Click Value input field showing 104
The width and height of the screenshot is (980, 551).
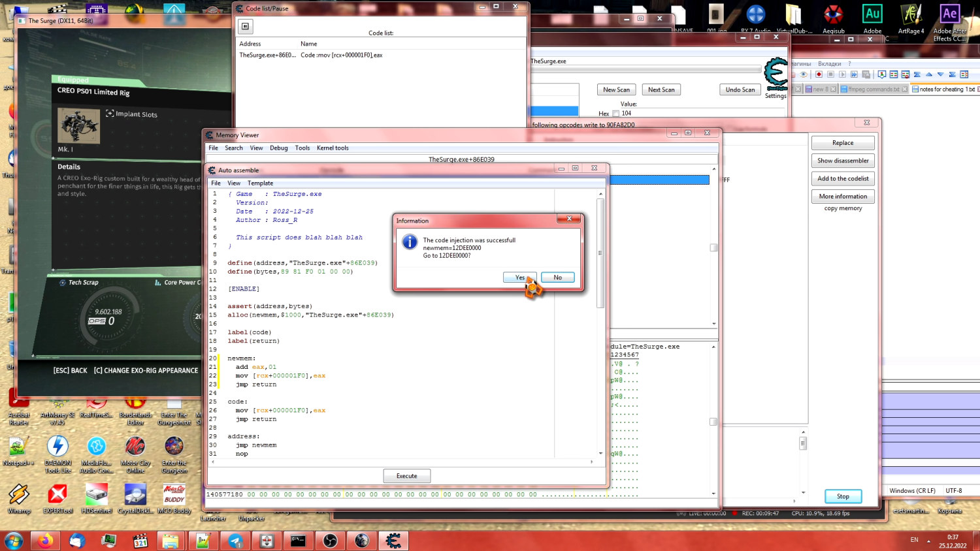point(702,114)
